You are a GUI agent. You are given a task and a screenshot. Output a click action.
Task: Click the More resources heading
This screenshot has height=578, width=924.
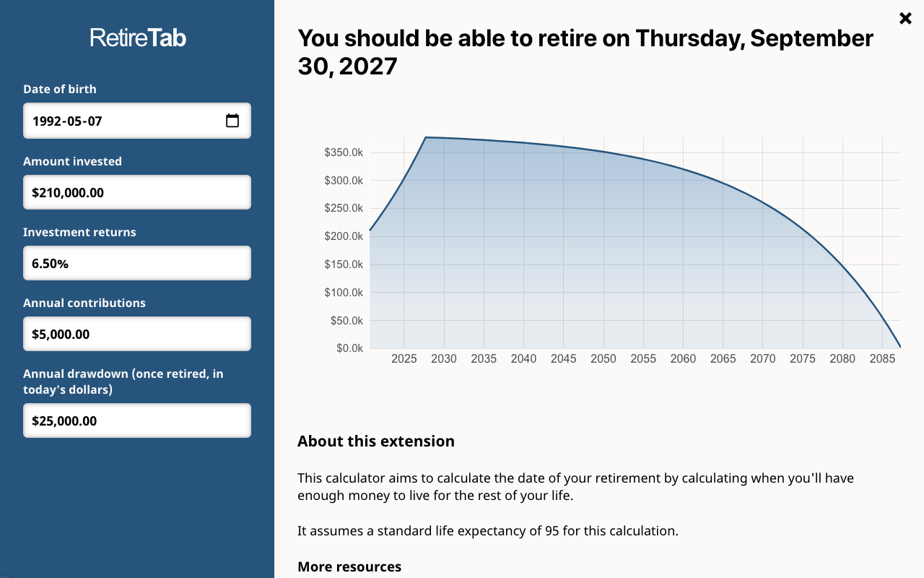[x=349, y=566]
